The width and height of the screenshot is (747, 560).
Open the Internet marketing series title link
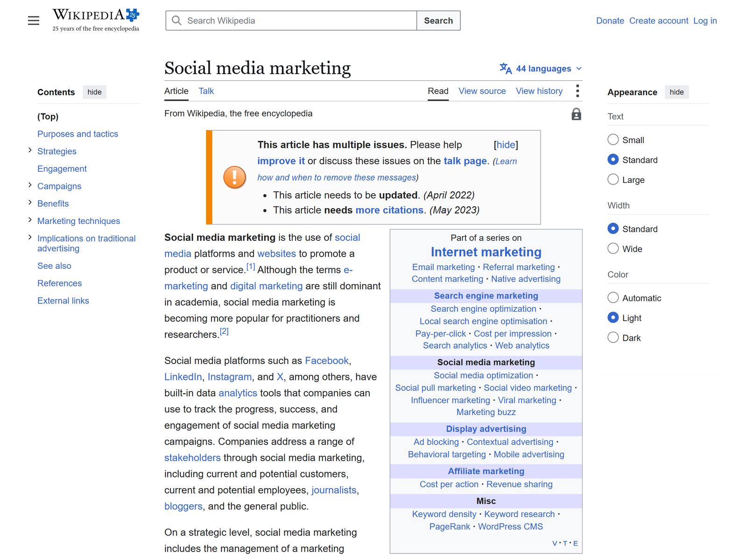click(486, 252)
